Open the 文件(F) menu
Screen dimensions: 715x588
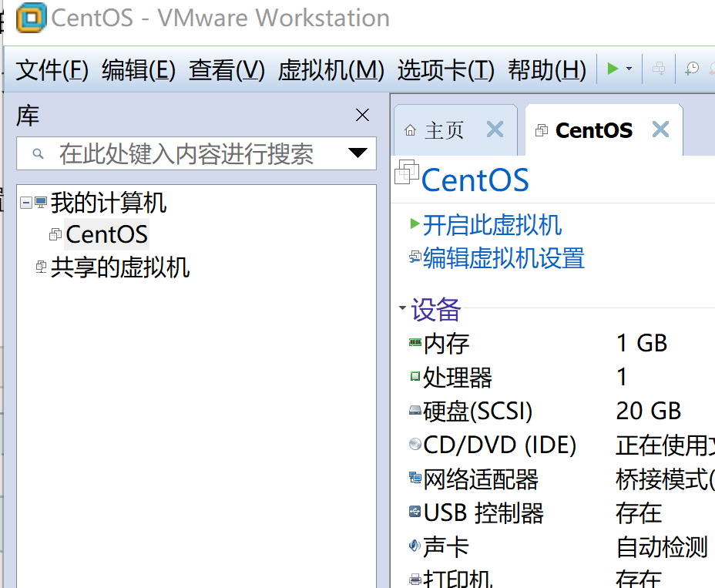pos(52,70)
